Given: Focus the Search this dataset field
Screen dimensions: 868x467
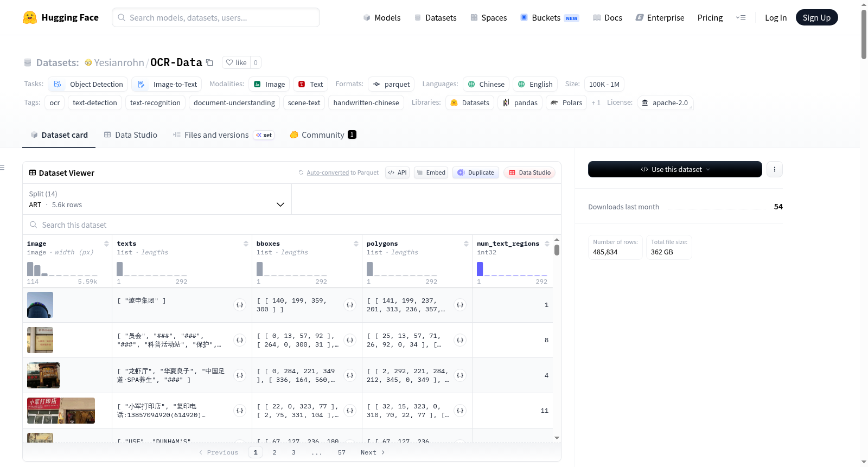Looking at the screenshot, I should coord(292,225).
